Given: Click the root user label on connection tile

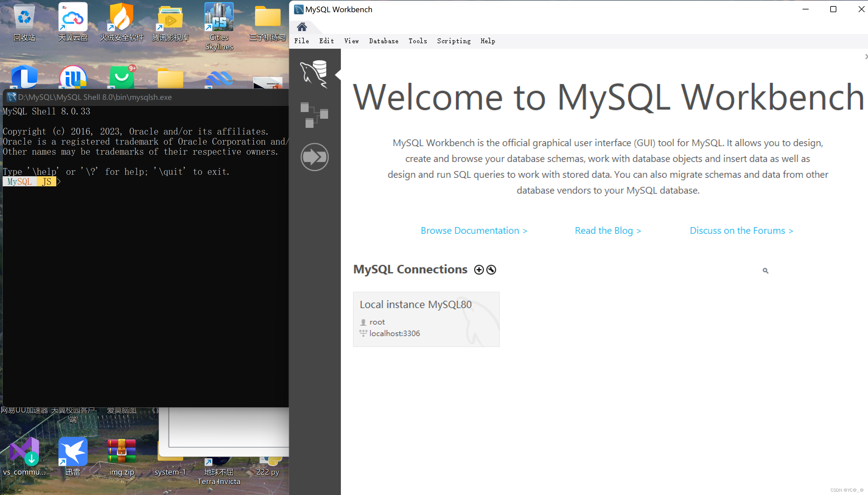Looking at the screenshot, I should [377, 322].
